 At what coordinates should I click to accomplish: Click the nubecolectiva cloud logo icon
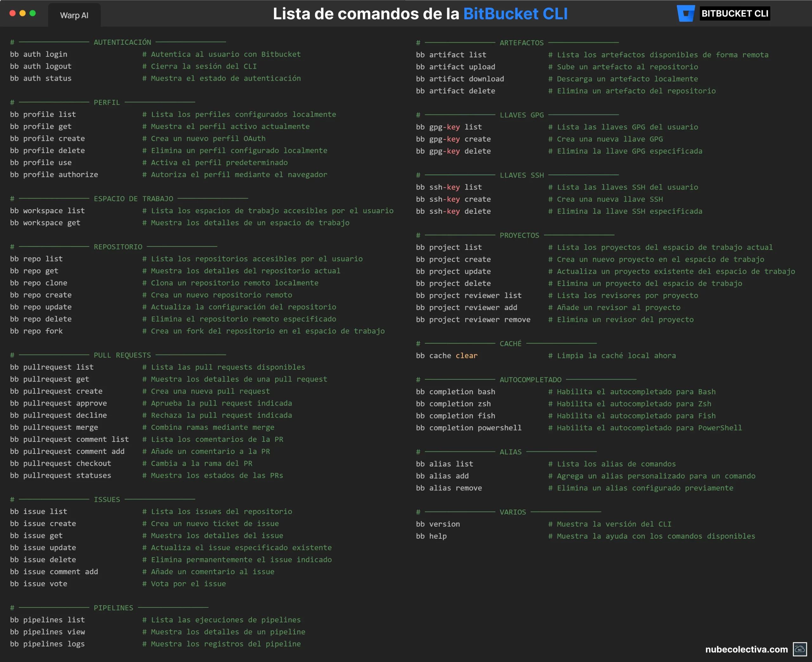pos(799,649)
